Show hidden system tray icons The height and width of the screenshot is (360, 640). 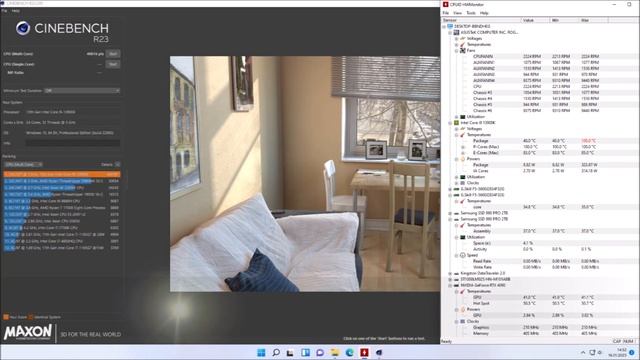(x=583, y=353)
